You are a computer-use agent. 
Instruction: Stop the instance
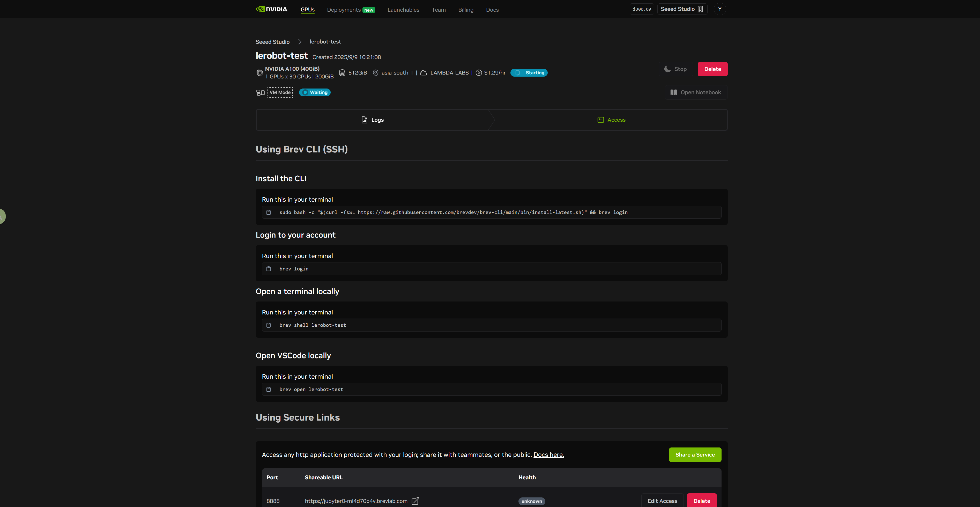(675, 69)
